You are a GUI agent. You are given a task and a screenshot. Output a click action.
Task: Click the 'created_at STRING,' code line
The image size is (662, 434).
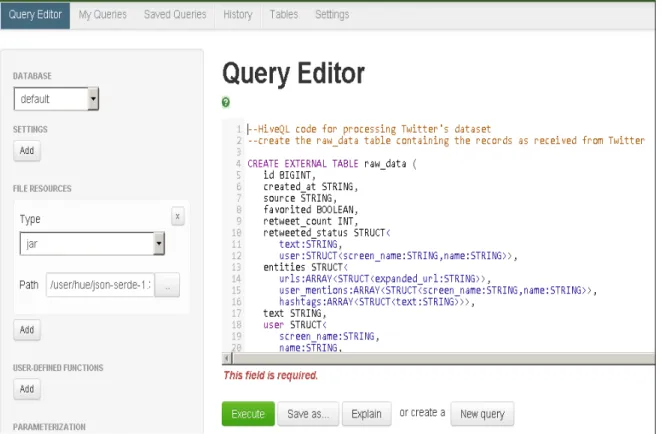[x=310, y=187]
